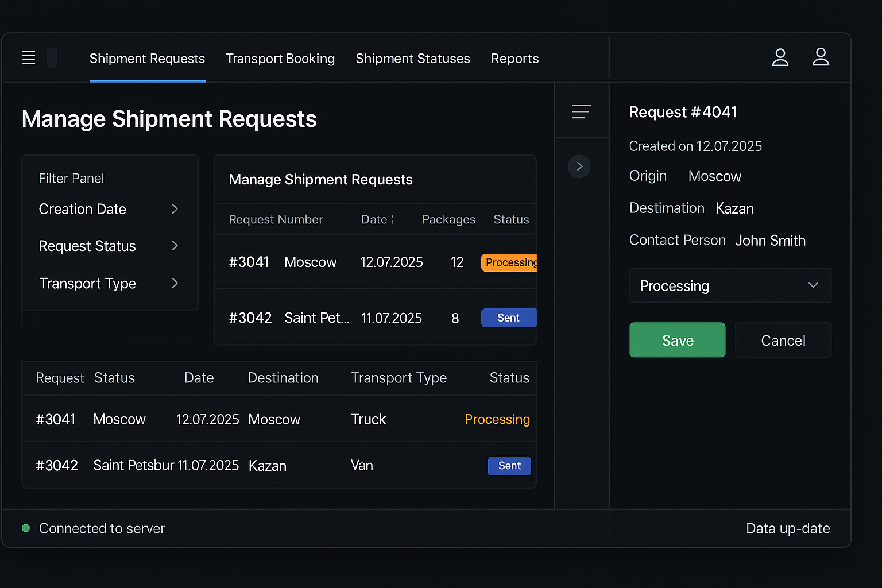
Task: Open the Processing status dropdown
Action: [x=730, y=285]
